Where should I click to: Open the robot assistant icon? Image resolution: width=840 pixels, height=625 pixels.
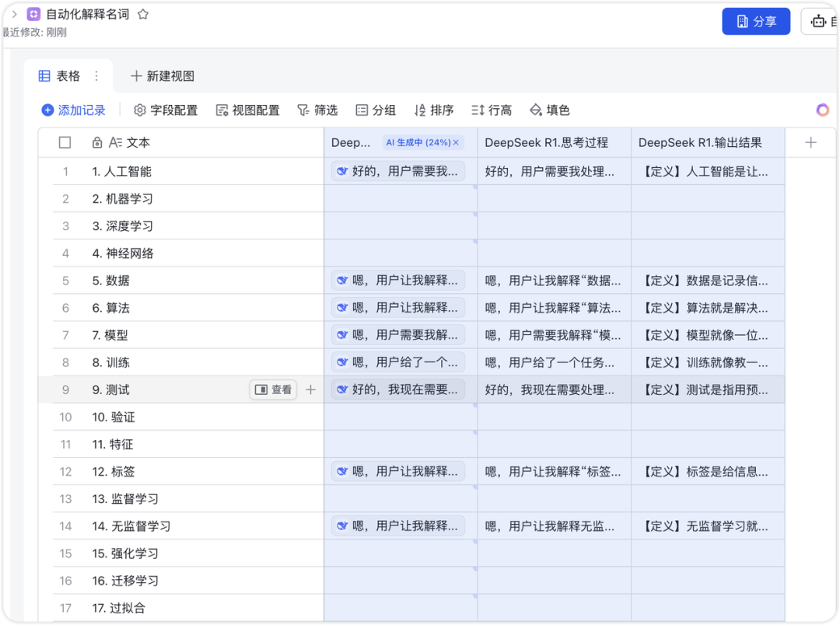coord(818,22)
